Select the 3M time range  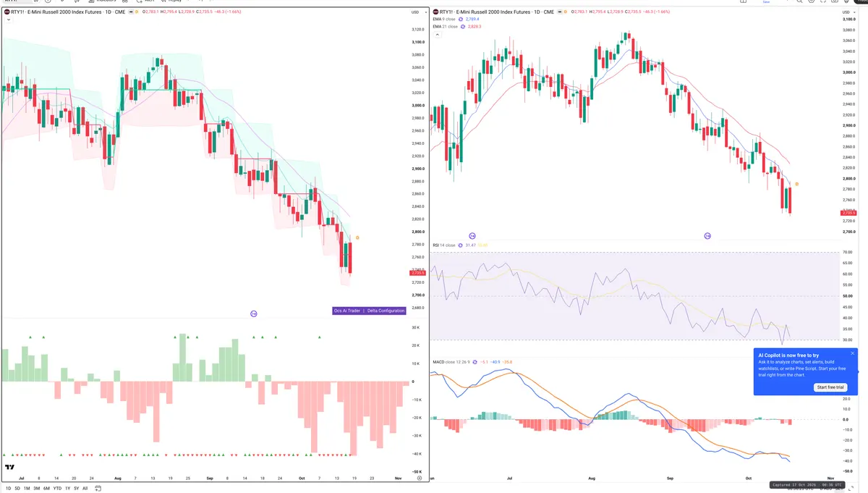click(36, 488)
